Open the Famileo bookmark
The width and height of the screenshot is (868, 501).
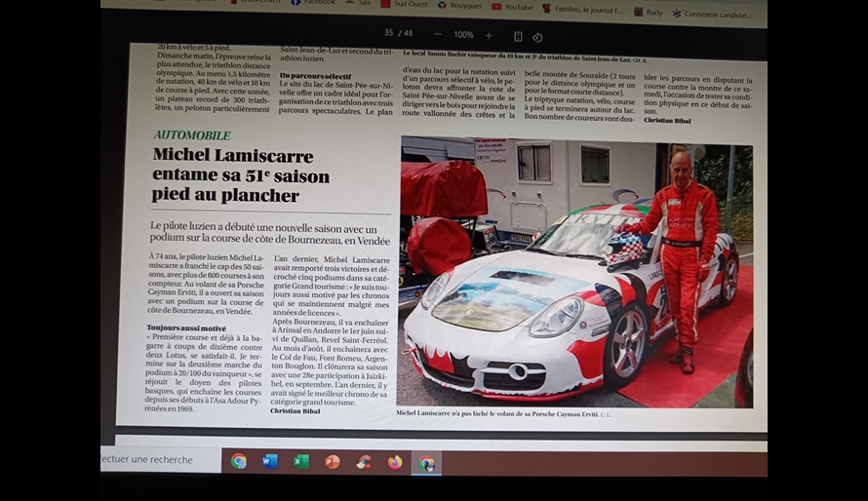click(x=591, y=9)
